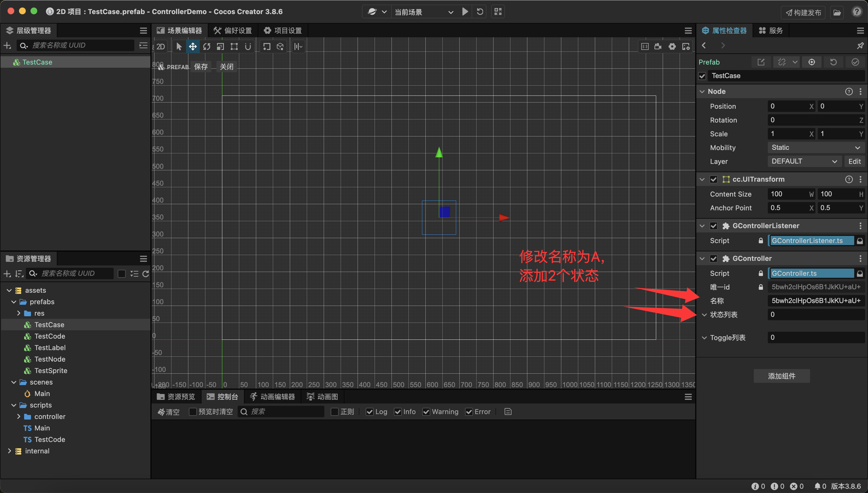Expand the res folder
The width and height of the screenshot is (868, 493).
[x=19, y=313]
